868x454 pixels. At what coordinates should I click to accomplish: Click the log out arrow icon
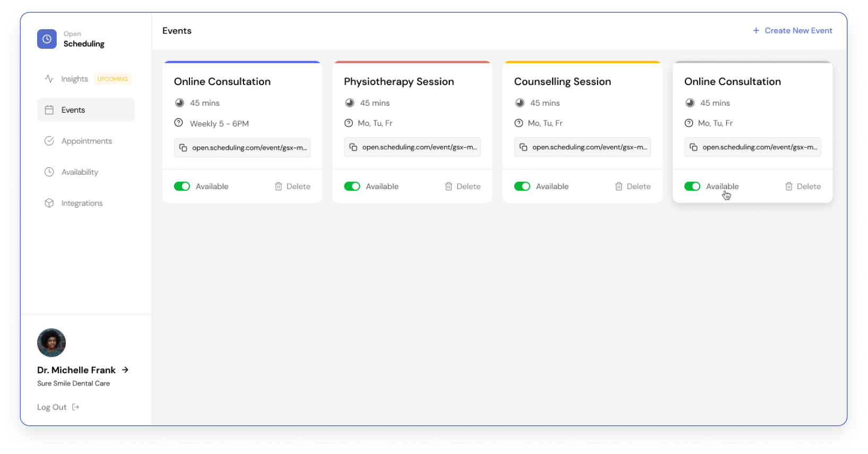[75, 407]
